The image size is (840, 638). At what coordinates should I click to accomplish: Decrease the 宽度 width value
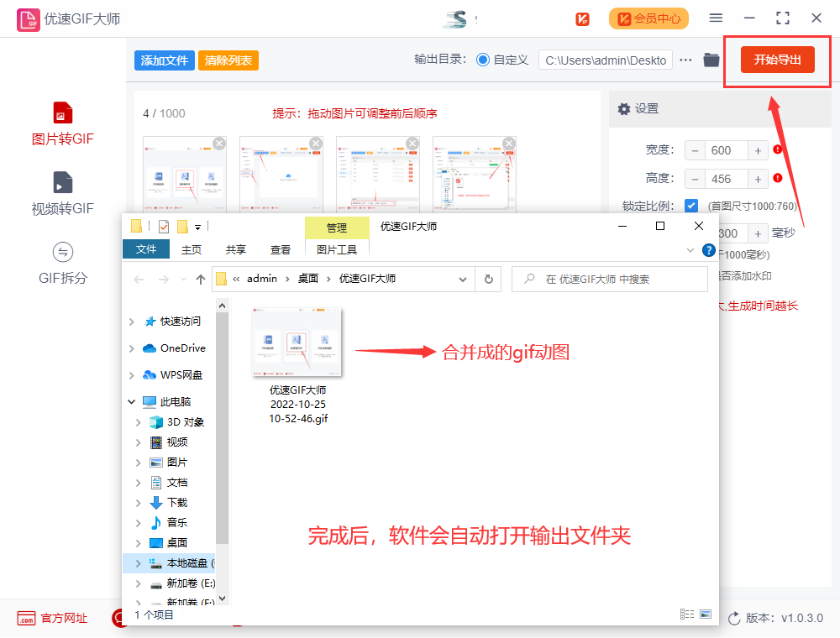(695, 151)
